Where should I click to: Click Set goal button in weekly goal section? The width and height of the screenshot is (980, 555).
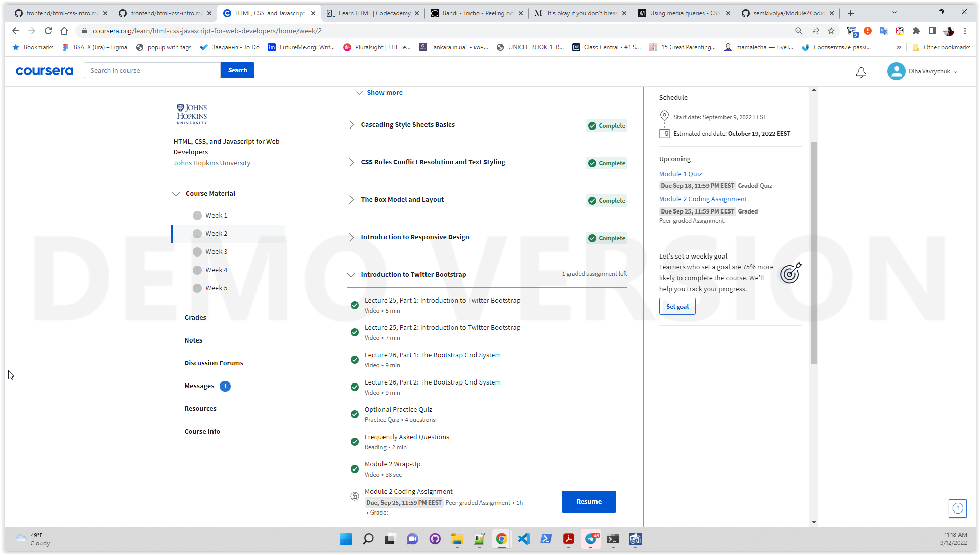tap(677, 306)
